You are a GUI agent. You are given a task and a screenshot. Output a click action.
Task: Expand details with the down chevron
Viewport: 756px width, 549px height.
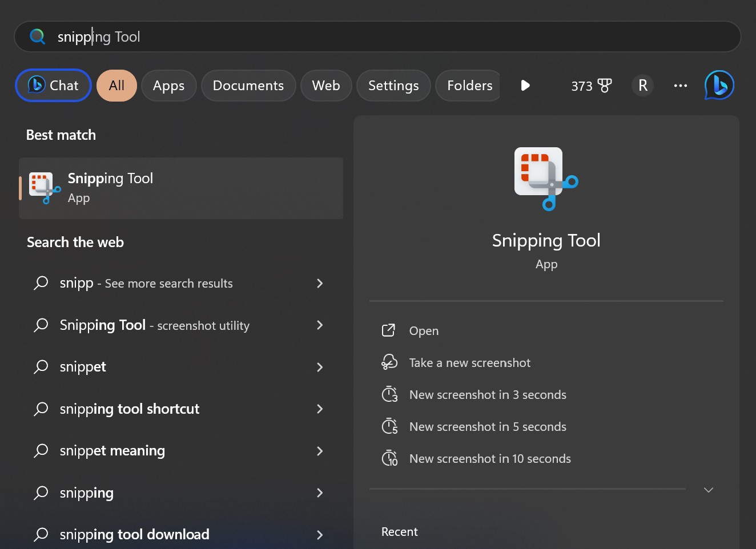point(708,490)
